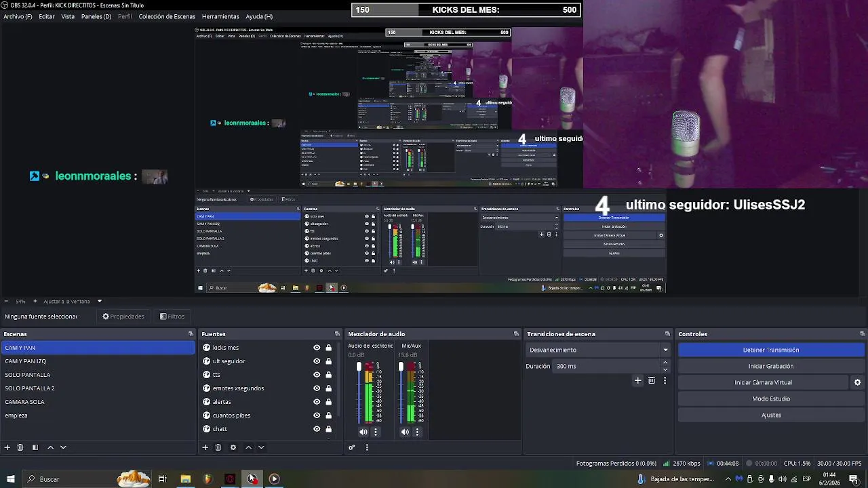This screenshot has width=868, height=488.
Task: Hide the alertas source
Action: pyautogui.click(x=317, y=402)
